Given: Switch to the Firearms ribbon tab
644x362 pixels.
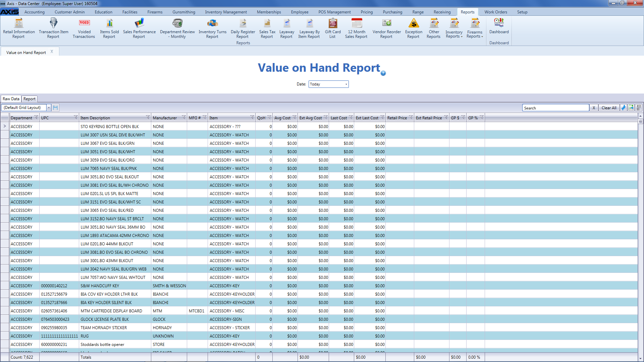Looking at the screenshot, I should point(155,12).
